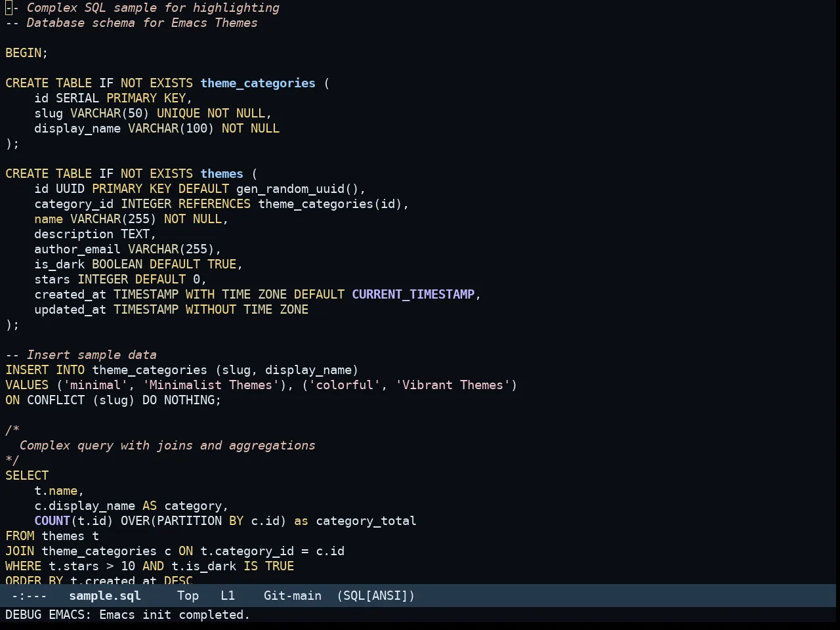This screenshot has width=840, height=630.
Task: Click the category_total alias
Action: tap(366, 521)
